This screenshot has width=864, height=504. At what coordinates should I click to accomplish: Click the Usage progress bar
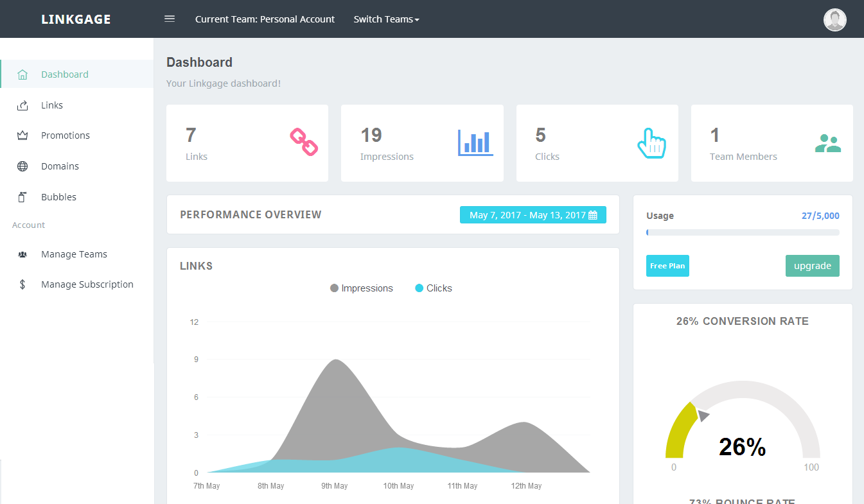[x=743, y=232]
